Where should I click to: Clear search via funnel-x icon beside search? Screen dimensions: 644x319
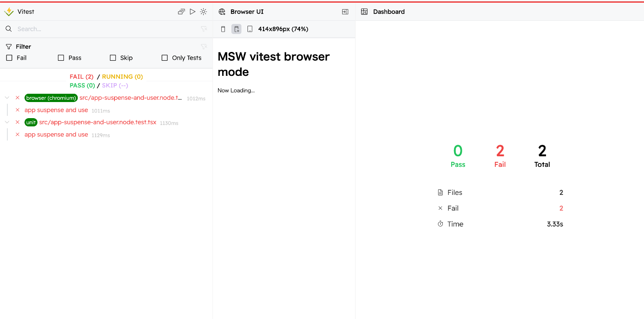click(204, 29)
